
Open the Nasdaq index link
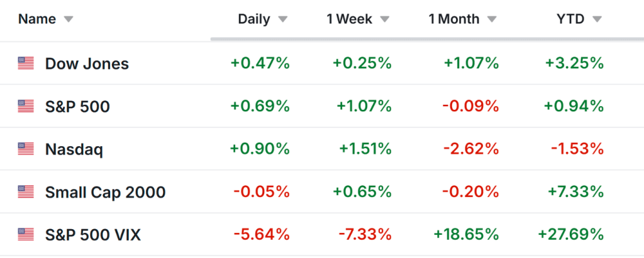point(74,149)
